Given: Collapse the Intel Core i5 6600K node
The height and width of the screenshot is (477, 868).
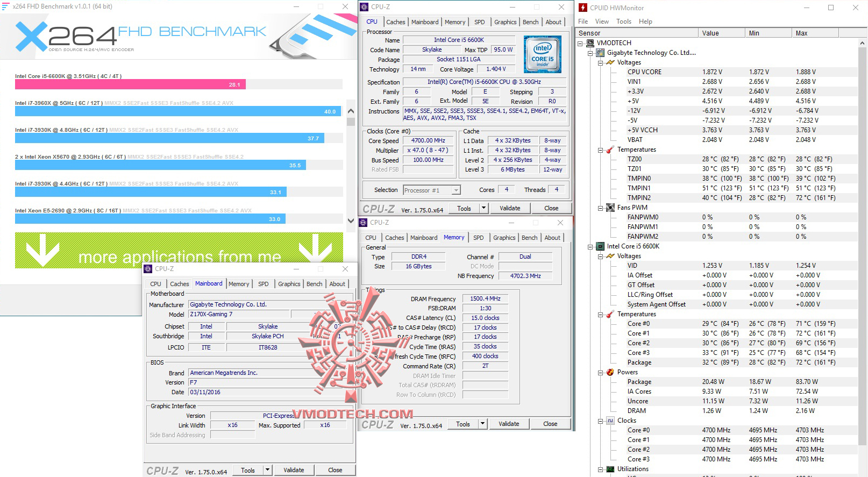Looking at the screenshot, I should click(590, 247).
